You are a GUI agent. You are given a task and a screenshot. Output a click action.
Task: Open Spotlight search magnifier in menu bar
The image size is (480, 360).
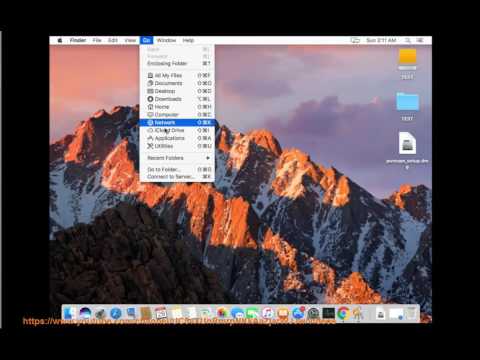[x=408, y=40]
